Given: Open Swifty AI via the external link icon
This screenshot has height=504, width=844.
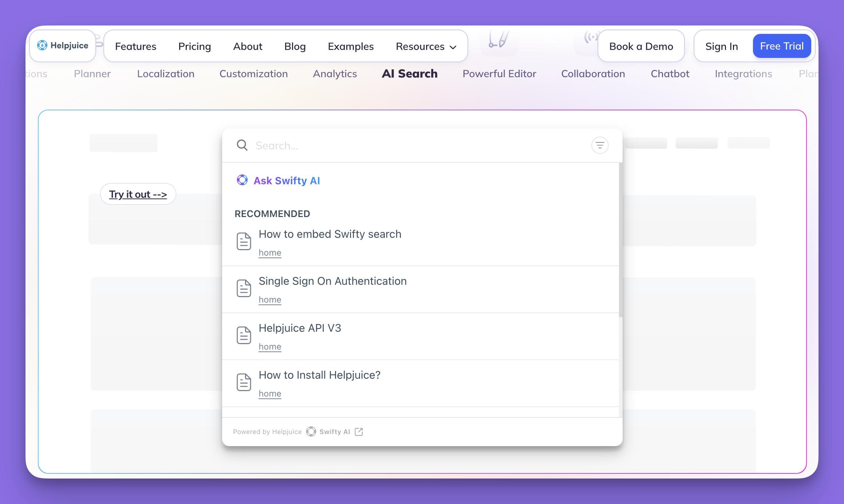Looking at the screenshot, I should 359,432.
